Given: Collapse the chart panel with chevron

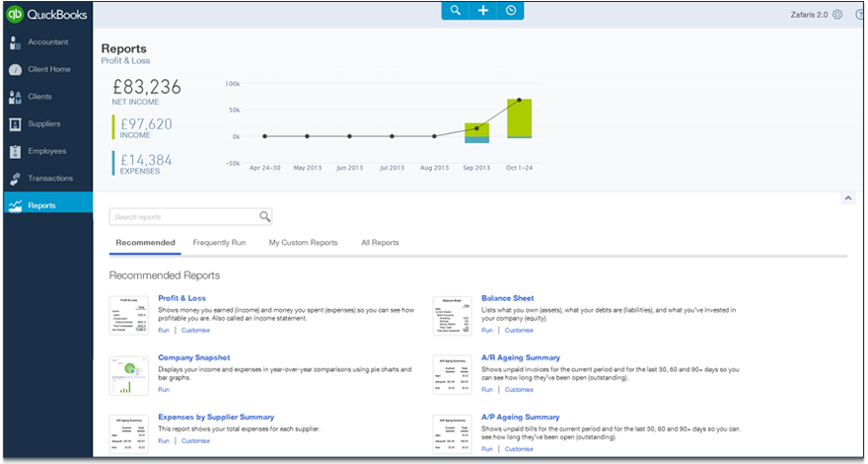Looking at the screenshot, I should click(x=848, y=197).
